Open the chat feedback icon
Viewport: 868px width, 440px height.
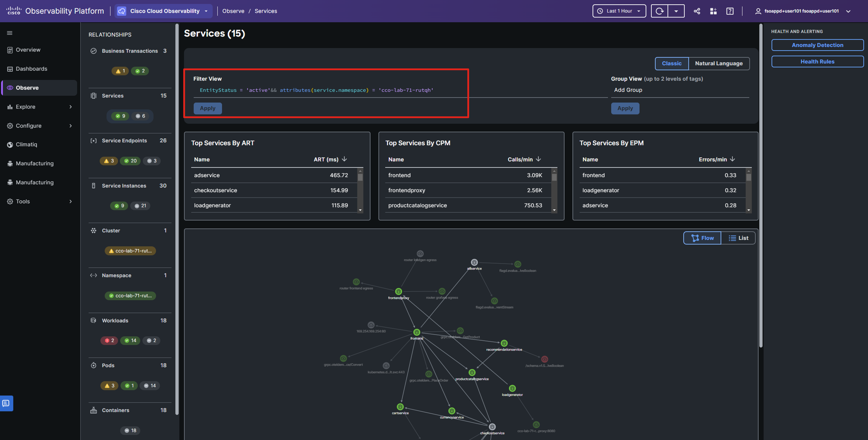click(x=6, y=403)
